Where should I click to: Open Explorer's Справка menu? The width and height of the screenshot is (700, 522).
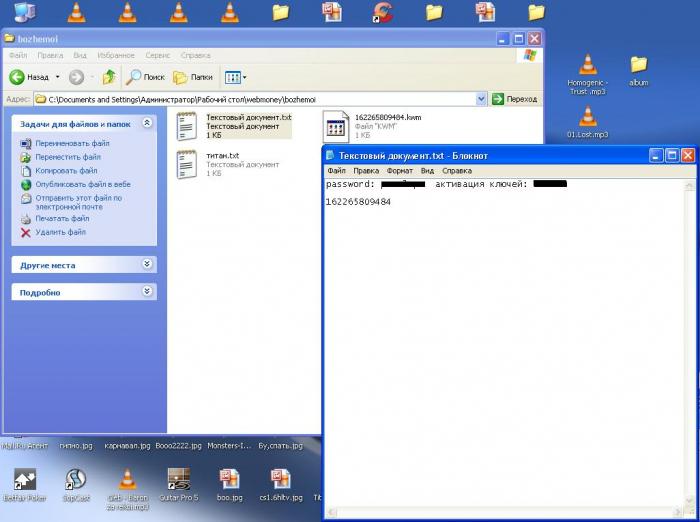[x=196, y=55]
